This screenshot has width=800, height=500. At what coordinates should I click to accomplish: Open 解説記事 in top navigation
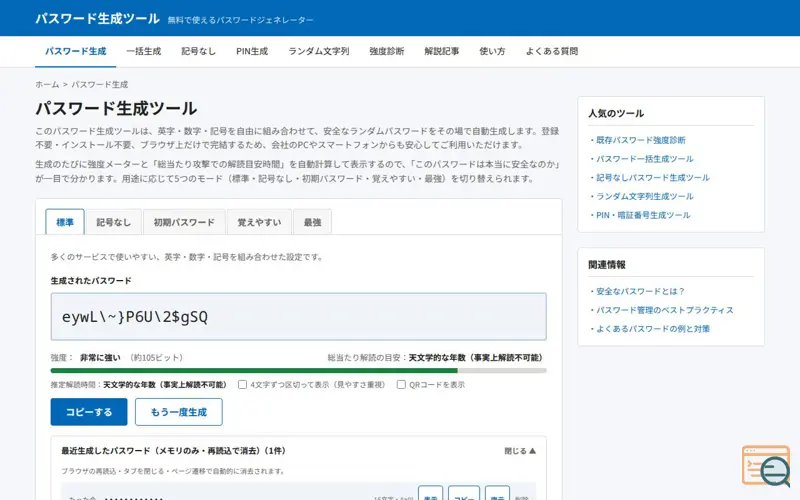(x=442, y=51)
